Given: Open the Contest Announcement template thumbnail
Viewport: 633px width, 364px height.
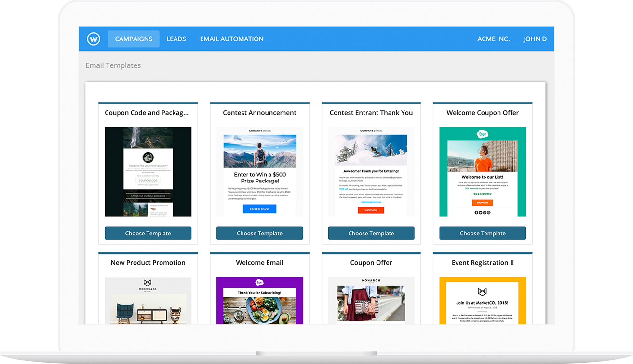Looking at the screenshot, I should pyautogui.click(x=259, y=172).
